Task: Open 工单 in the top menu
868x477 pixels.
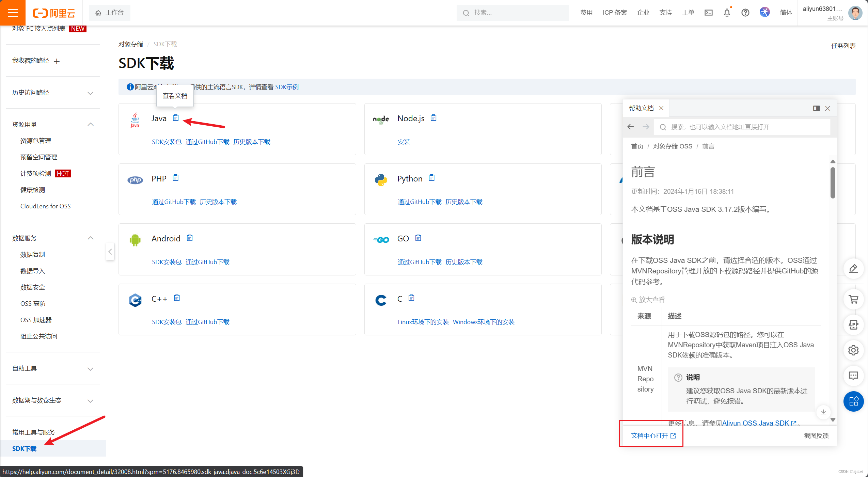Action: [688, 13]
